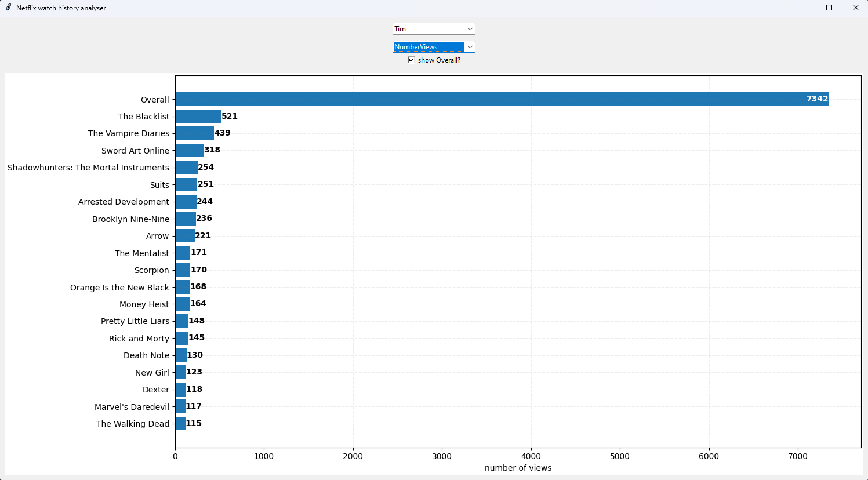Click the Shadowhunters: The Mortal Instruments label

coord(88,168)
